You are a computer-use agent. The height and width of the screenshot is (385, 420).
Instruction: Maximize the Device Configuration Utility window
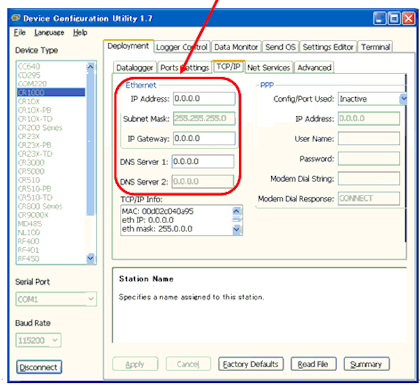pyautogui.click(x=394, y=18)
